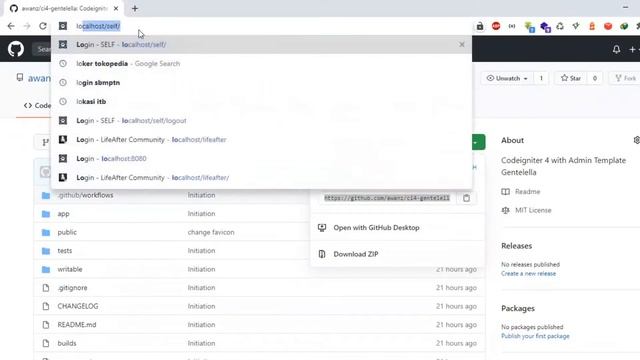The image size is (640, 360).
Task: Choose suggestion loker tokopedia Google Search
Action: point(261,64)
